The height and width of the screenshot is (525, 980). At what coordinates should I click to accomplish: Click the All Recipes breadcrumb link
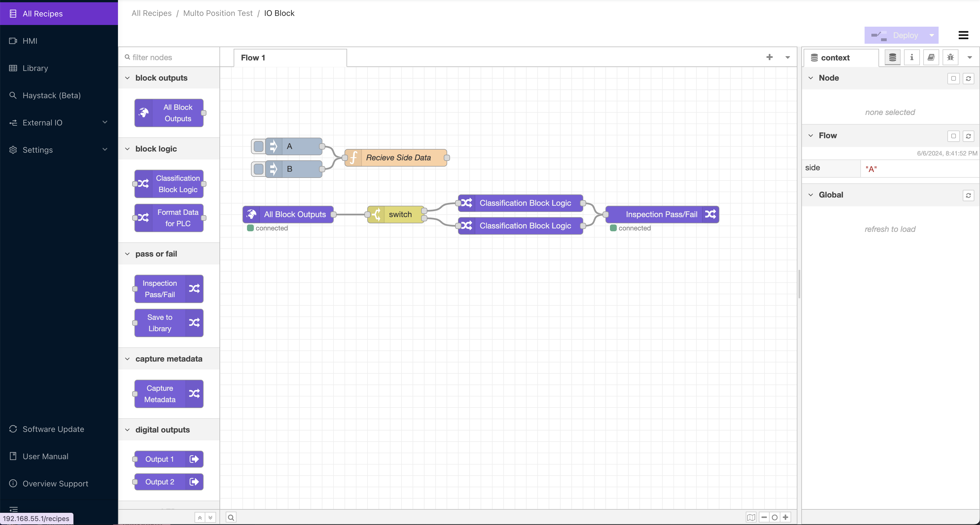[x=151, y=13]
